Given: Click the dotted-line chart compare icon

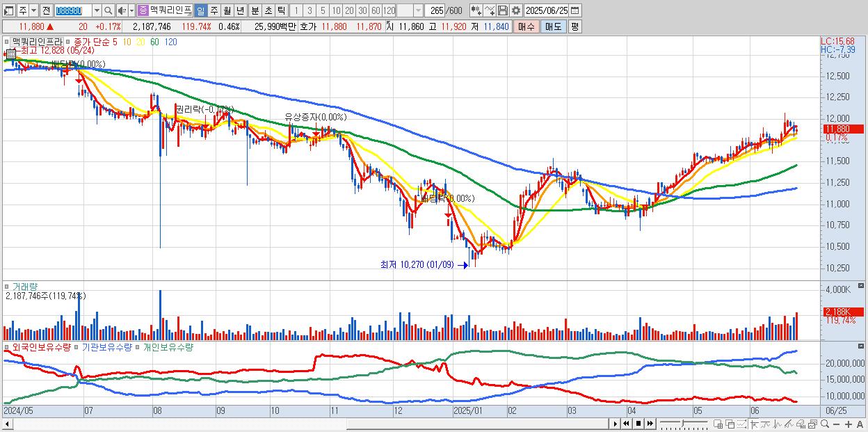Looking at the screenshot, I should (x=741, y=424).
